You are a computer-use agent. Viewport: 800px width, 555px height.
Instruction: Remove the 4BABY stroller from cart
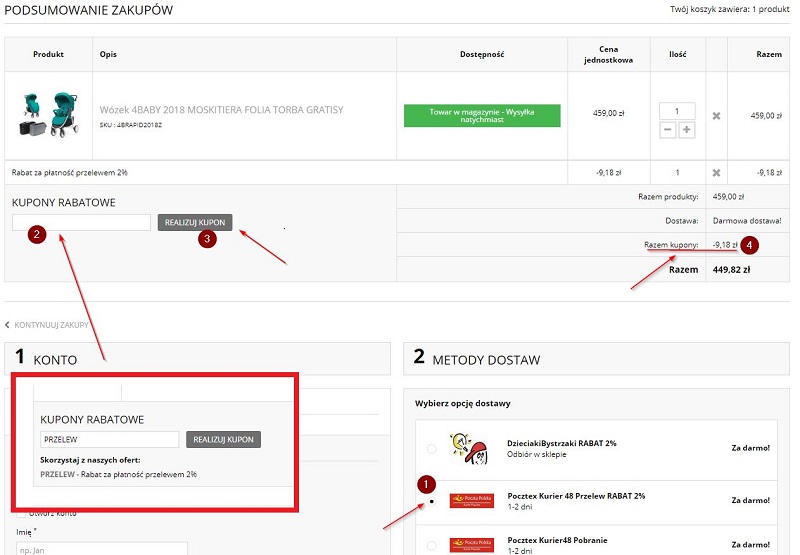pos(716,116)
